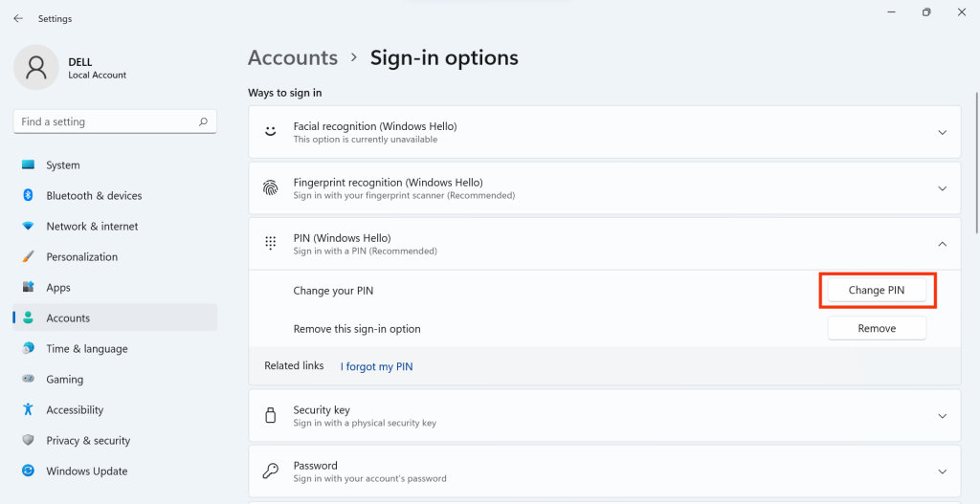The height and width of the screenshot is (504, 980).
Task: Click the search magnifier icon
Action: coord(203,121)
